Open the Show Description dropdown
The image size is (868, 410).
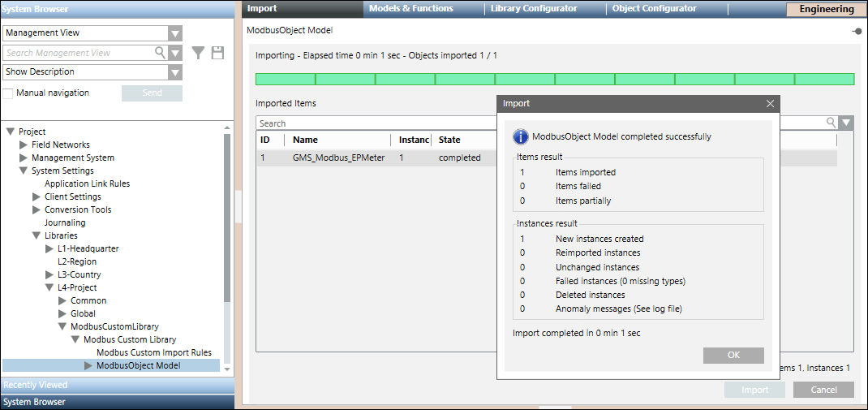point(174,72)
